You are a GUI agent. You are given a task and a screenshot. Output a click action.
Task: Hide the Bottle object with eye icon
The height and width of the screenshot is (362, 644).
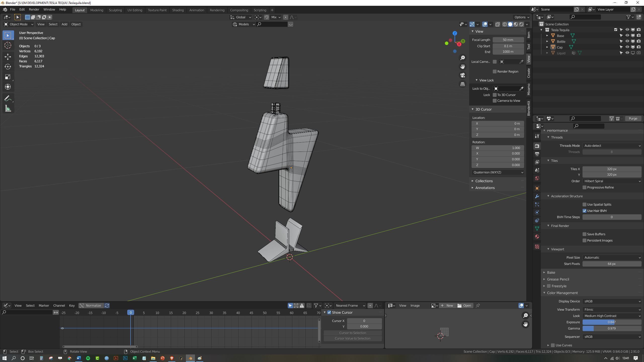(627, 41)
